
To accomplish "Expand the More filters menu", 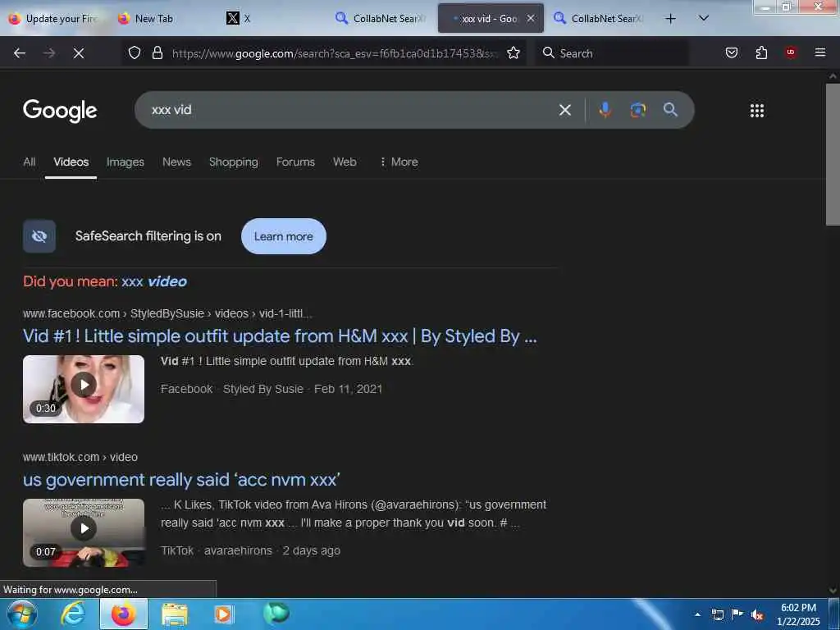I will pyautogui.click(x=399, y=162).
